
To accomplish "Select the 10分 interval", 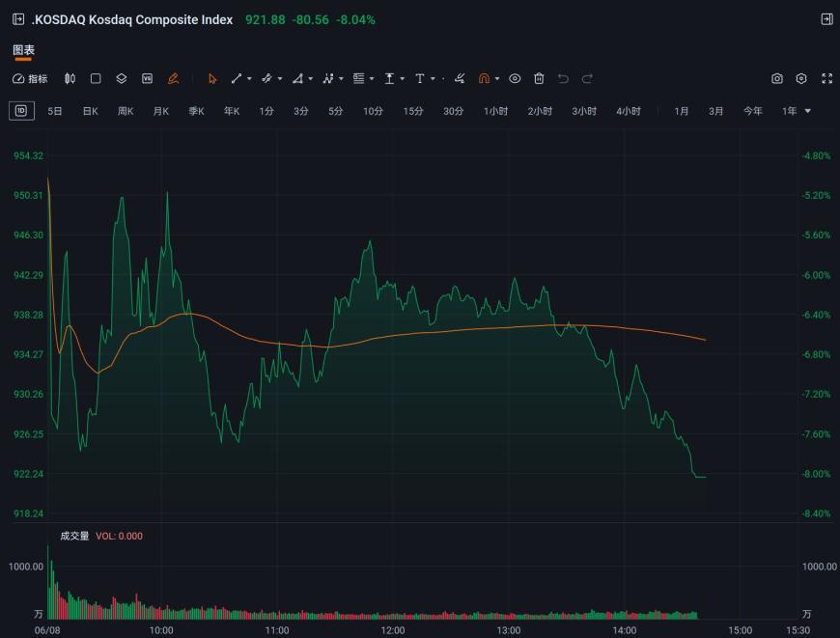I will 373,111.
